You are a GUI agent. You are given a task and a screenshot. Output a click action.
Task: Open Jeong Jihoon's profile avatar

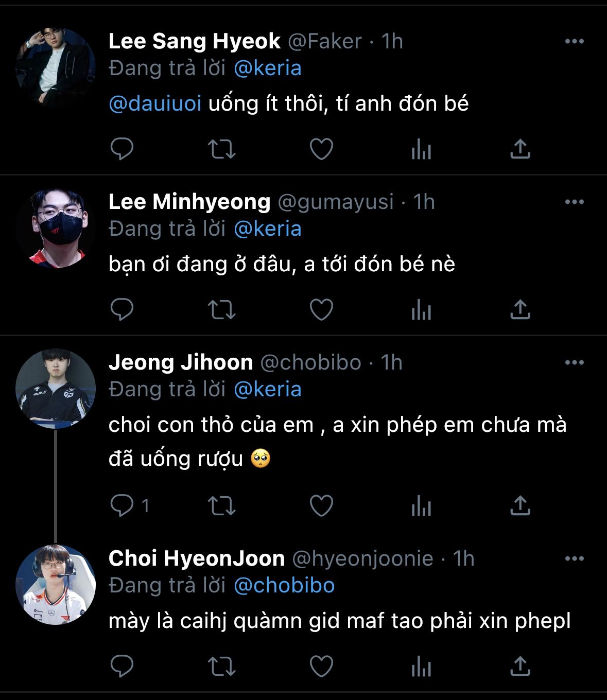[56, 389]
